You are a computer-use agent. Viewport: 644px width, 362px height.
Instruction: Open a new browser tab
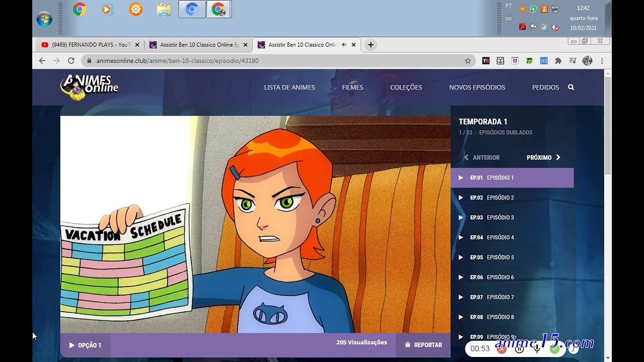coord(371,45)
